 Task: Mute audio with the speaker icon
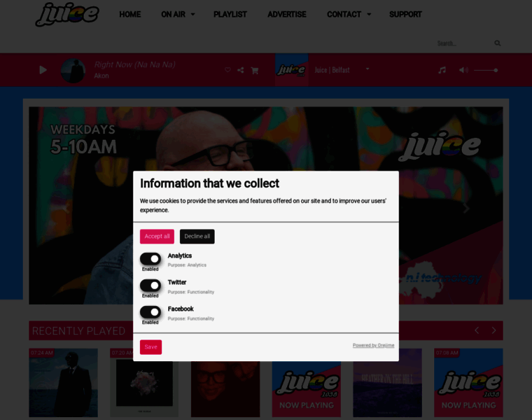tap(463, 70)
